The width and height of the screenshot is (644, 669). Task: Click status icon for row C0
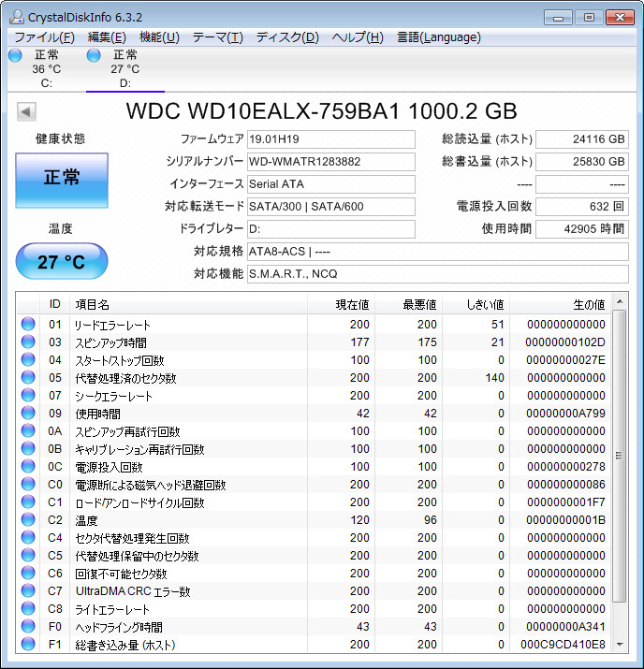pos(28,485)
